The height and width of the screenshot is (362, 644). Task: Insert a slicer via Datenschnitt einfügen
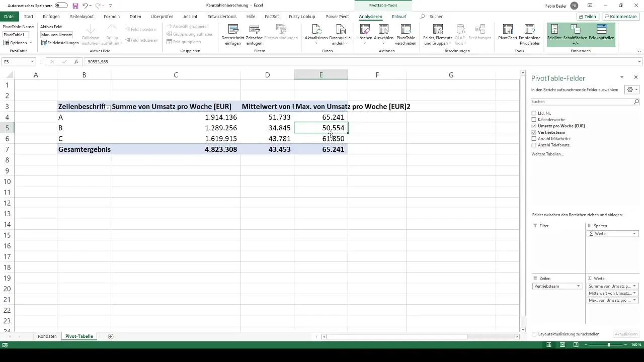pyautogui.click(x=233, y=35)
